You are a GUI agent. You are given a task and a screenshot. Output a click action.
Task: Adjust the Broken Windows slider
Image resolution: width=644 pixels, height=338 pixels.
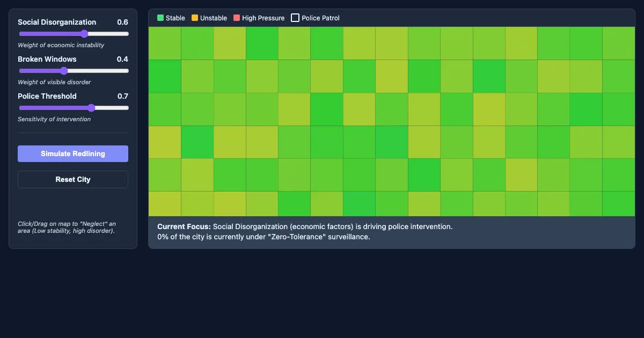73,71
